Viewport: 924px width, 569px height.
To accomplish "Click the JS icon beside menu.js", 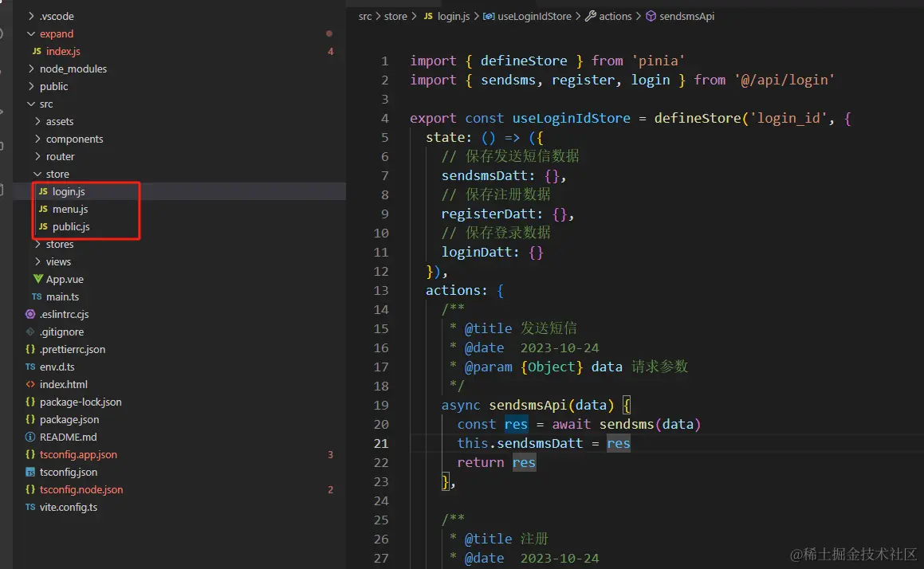I will 43,209.
